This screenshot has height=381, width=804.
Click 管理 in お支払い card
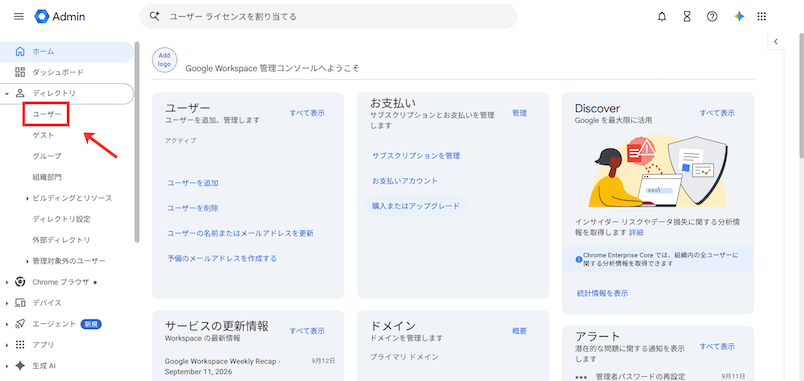pyautogui.click(x=519, y=113)
